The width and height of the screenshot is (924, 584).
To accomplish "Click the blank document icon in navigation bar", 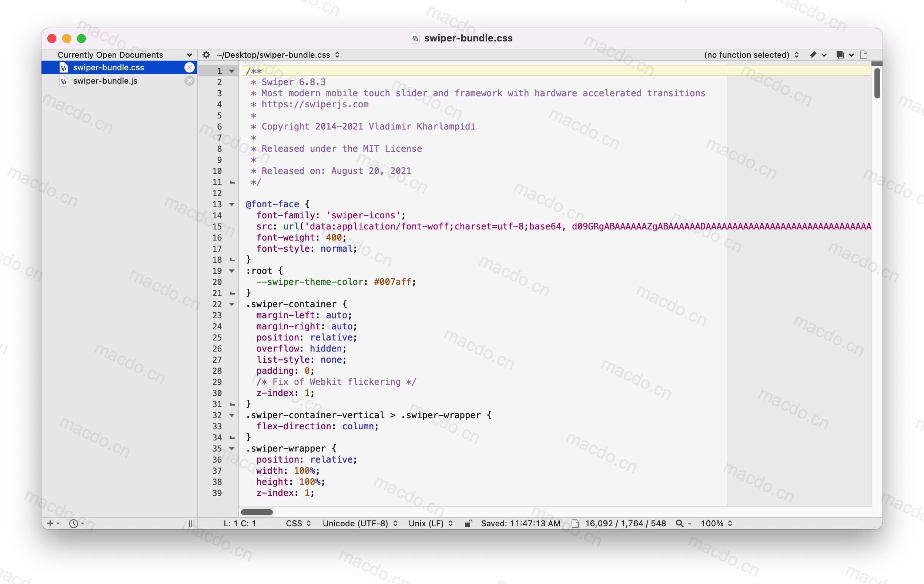I will pyautogui.click(x=864, y=55).
